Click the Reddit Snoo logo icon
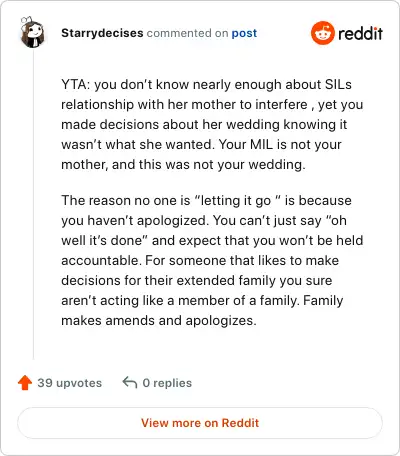Viewport: 400px width, 456px height. (322, 33)
